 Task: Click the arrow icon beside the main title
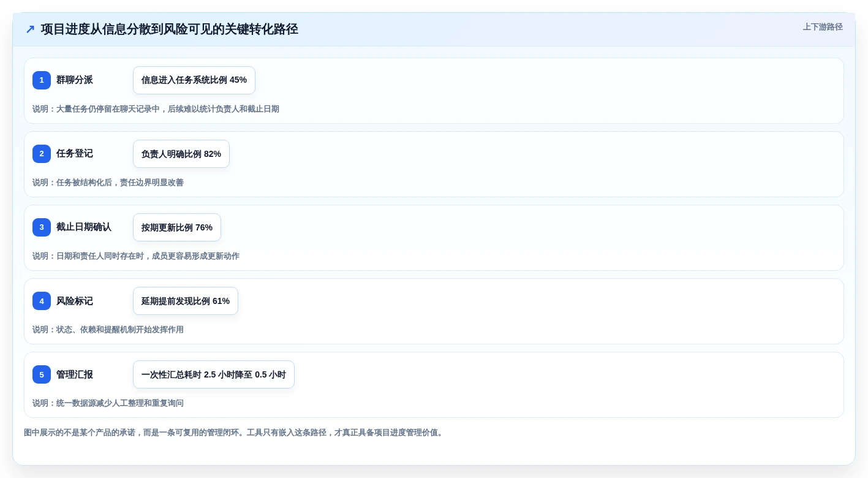(30, 29)
